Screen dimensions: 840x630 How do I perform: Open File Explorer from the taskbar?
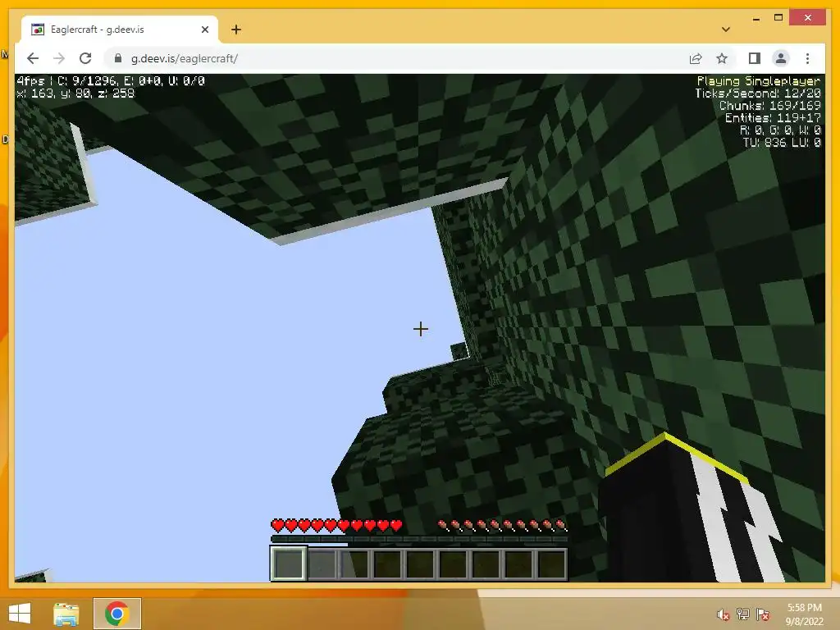click(66, 614)
